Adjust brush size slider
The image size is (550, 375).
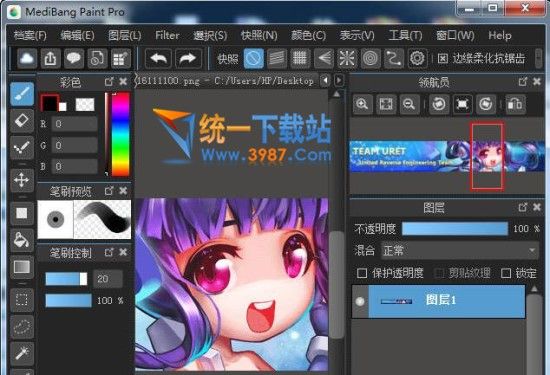[66, 279]
